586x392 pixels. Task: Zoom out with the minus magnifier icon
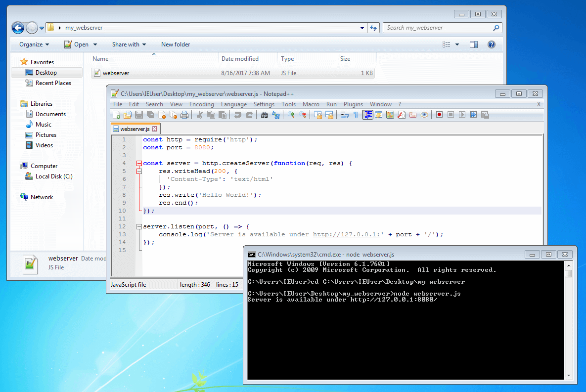[302, 115]
